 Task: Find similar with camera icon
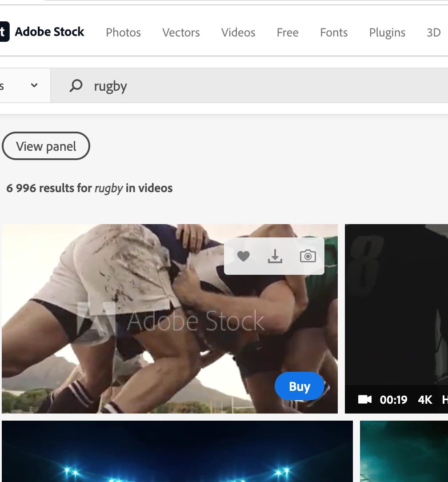coord(308,256)
